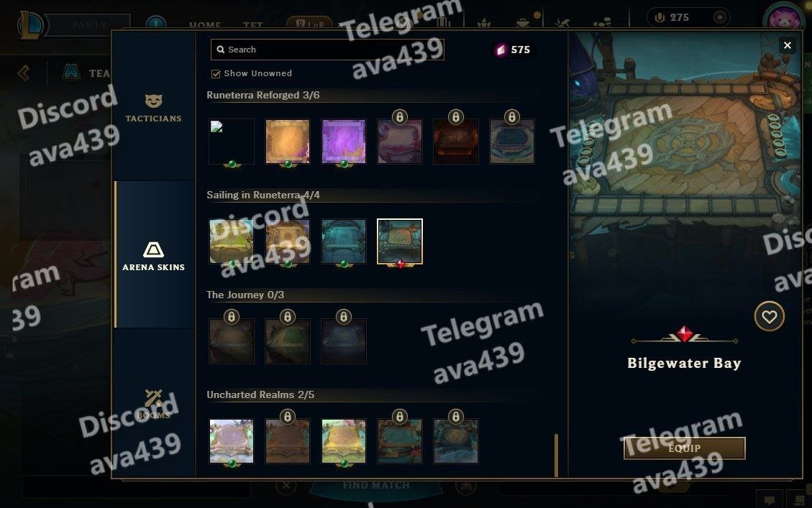The width and height of the screenshot is (812, 508).
Task: Click the Find Match button
Action: click(376, 485)
